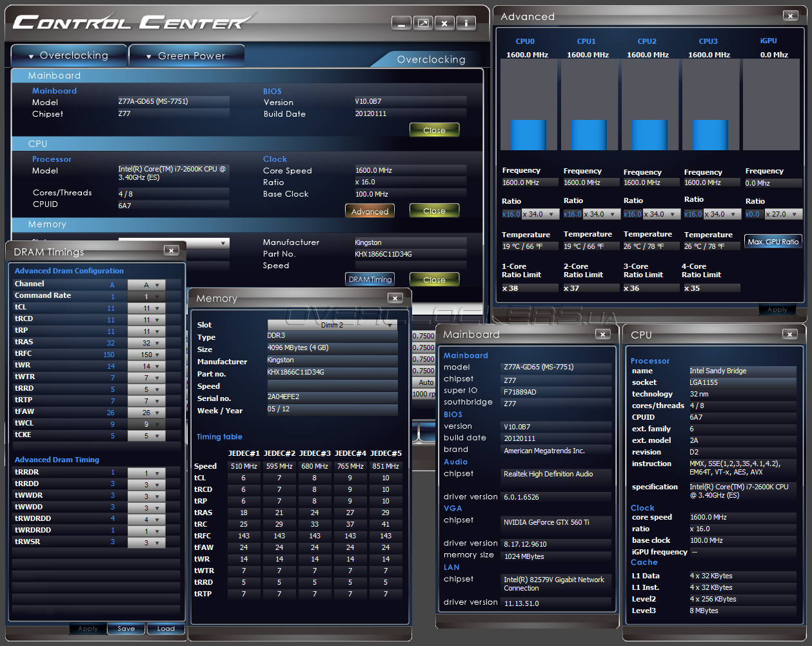Image resolution: width=812 pixels, height=646 pixels.
Task: Click the CPU0 frequency value field
Action: point(530,183)
